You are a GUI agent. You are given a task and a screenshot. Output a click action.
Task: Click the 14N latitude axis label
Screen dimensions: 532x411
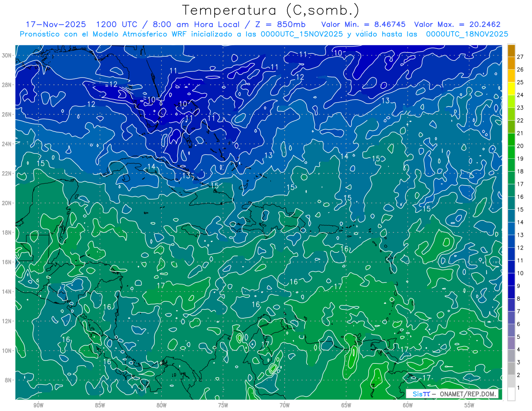pyautogui.click(x=7, y=292)
